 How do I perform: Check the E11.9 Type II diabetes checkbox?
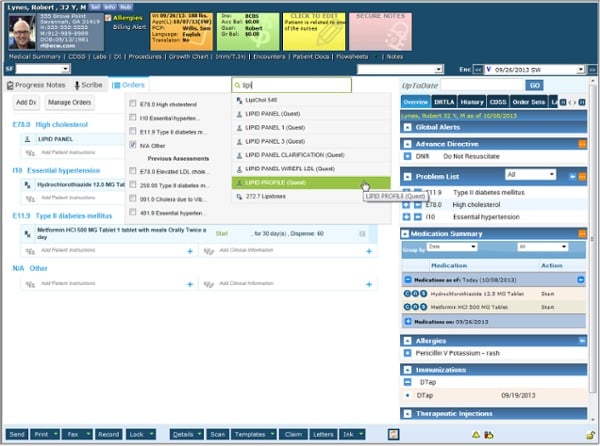click(133, 131)
